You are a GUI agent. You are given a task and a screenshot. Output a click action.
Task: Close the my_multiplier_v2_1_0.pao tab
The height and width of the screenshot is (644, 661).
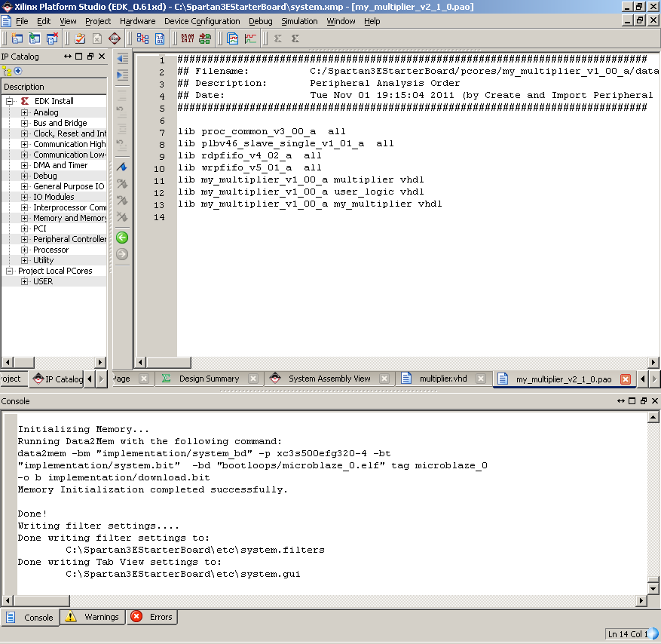626,379
